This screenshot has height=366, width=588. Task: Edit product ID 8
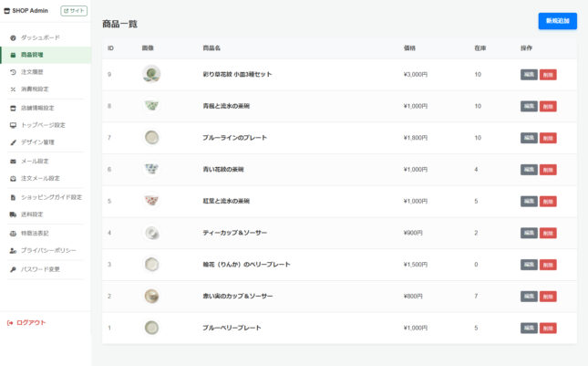529,106
